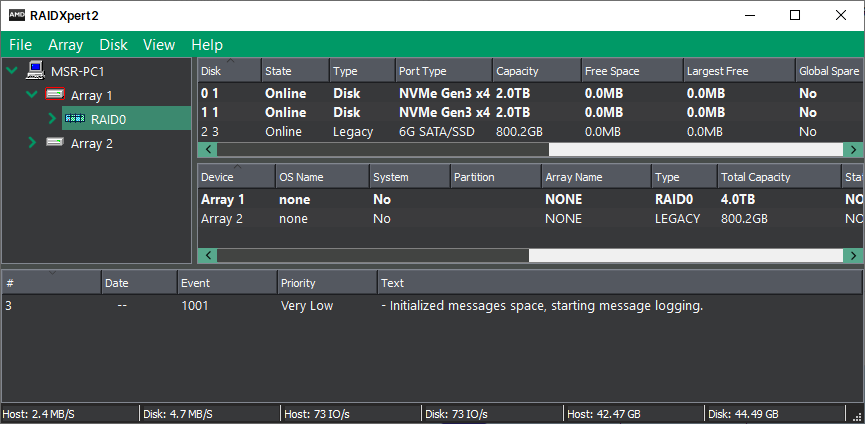This screenshot has height=424, width=865.
Task: Open the View menu
Action: pos(159,45)
